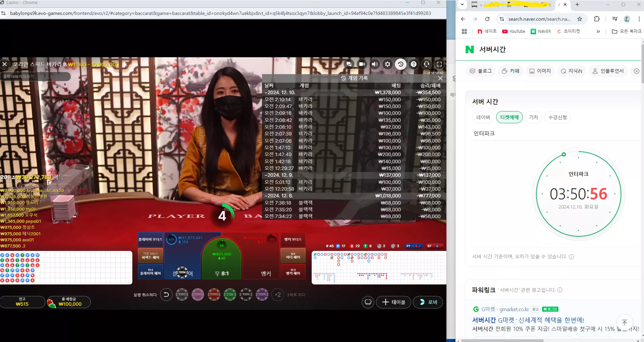Toggle the video camera setting in the casino

[362, 64]
